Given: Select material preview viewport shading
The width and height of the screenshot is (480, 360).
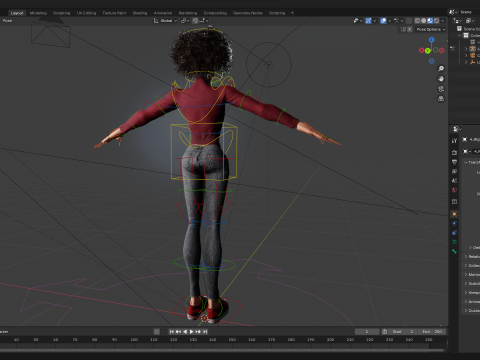Looking at the screenshot, I should pos(430,21).
